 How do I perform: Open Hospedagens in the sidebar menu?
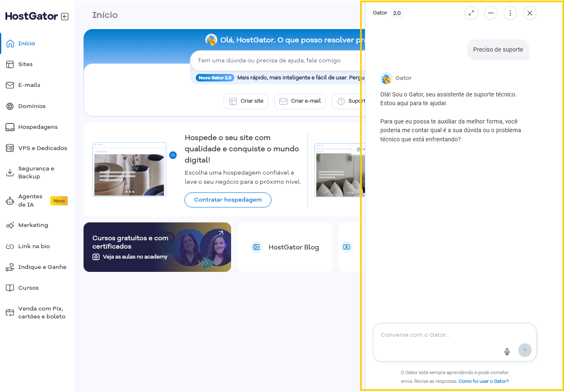(37, 127)
